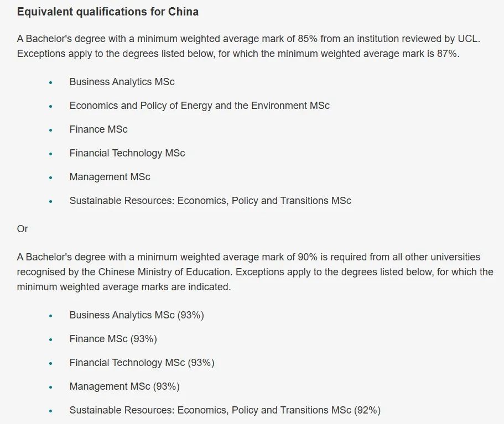
Task: Click the first 'Finance MSc' list entry
Action: 98,129
